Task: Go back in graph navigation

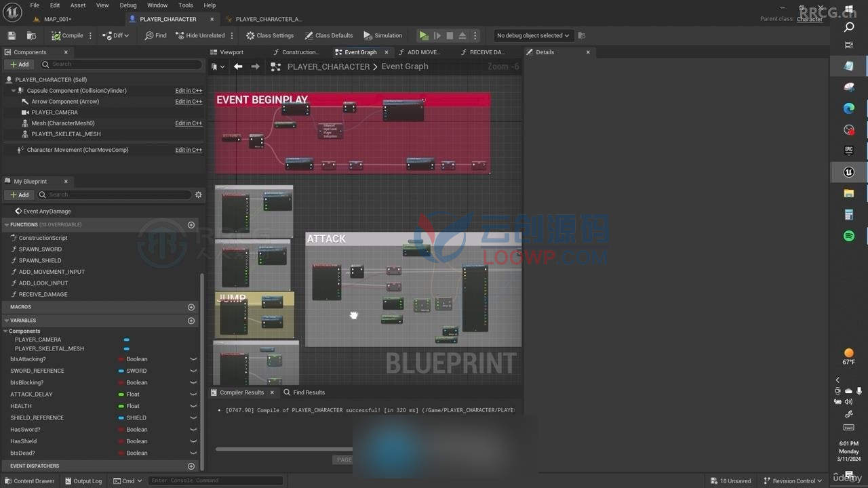Action: pyautogui.click(x=238, y=66)
